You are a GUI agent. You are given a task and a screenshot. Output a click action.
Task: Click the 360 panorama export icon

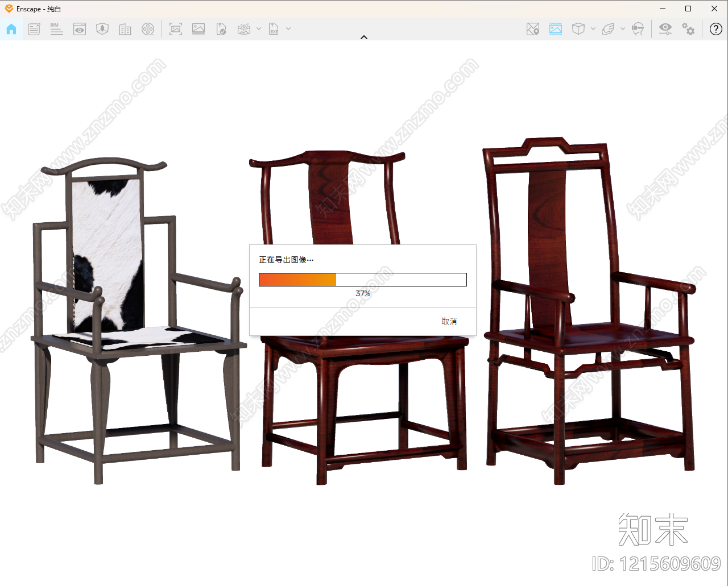coord(244,29)
